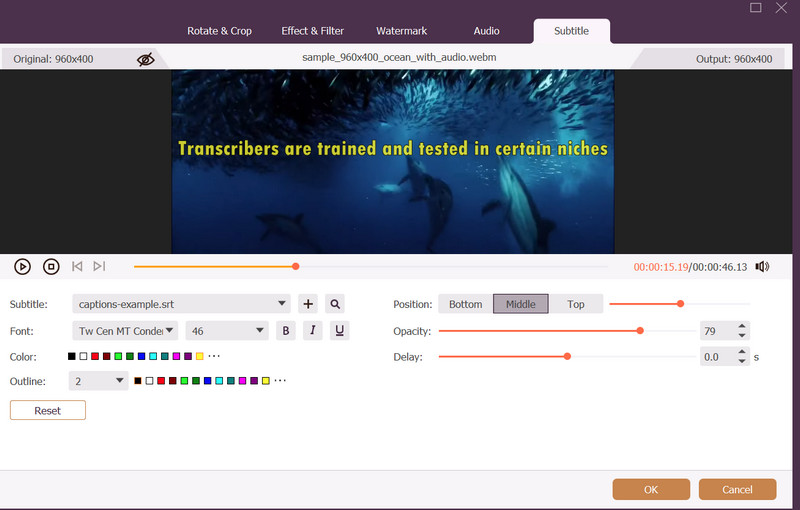This screenshot has width=800, height=510.
Task: Hide the original preview with eye icon
Action: 146,59
